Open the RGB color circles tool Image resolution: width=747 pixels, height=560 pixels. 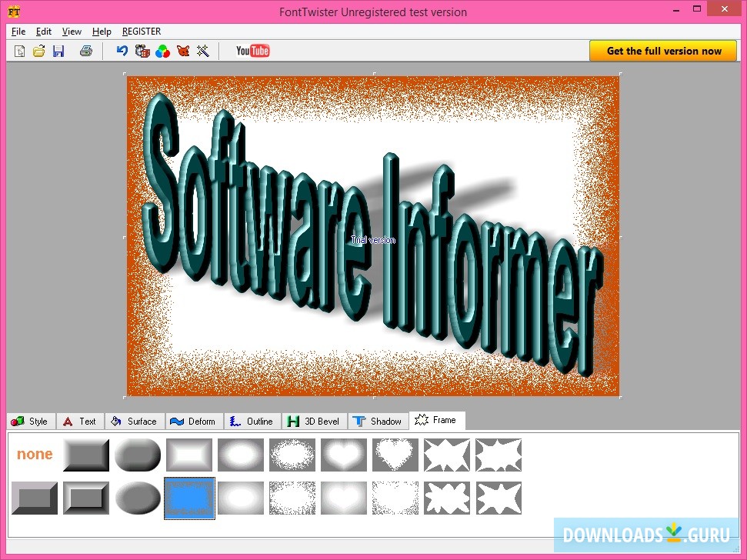pyautogui.click(x=162, y=51)
